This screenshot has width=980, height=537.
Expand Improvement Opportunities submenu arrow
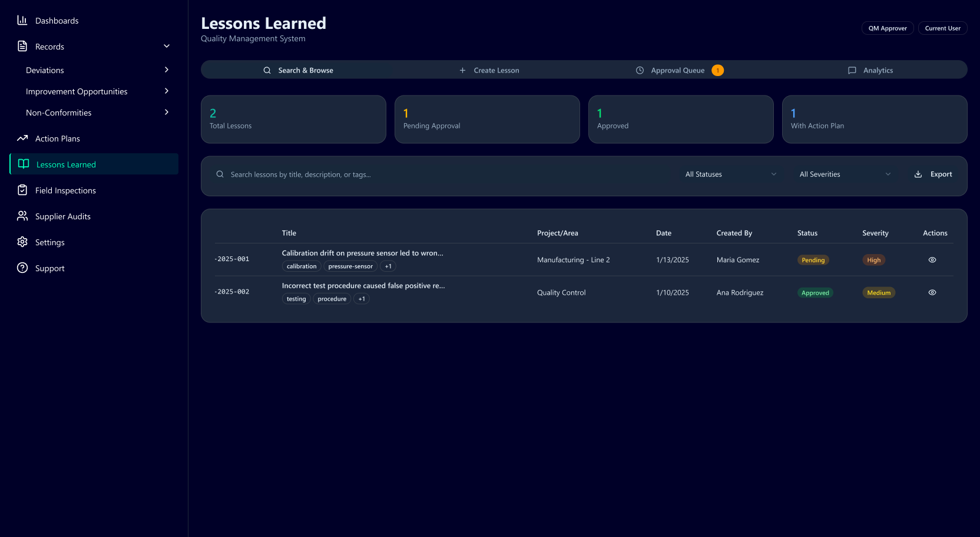tap(167, 91)
